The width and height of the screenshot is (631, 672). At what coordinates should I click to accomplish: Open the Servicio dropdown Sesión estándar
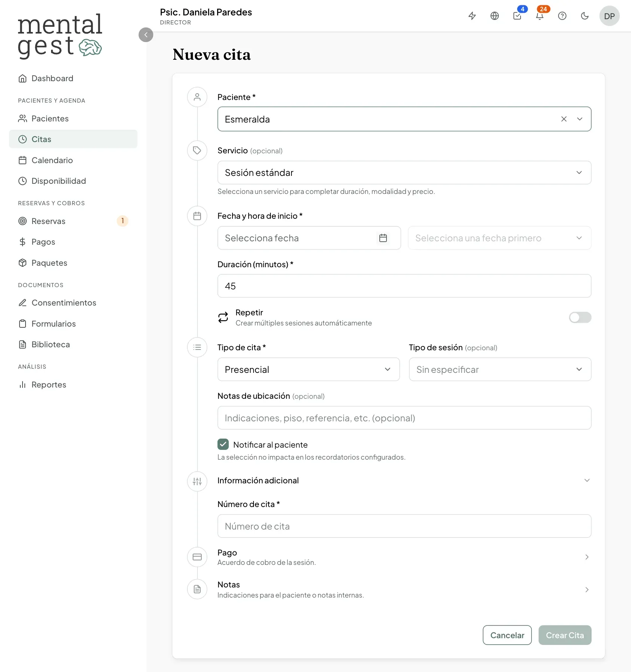(x=404, y=173)
